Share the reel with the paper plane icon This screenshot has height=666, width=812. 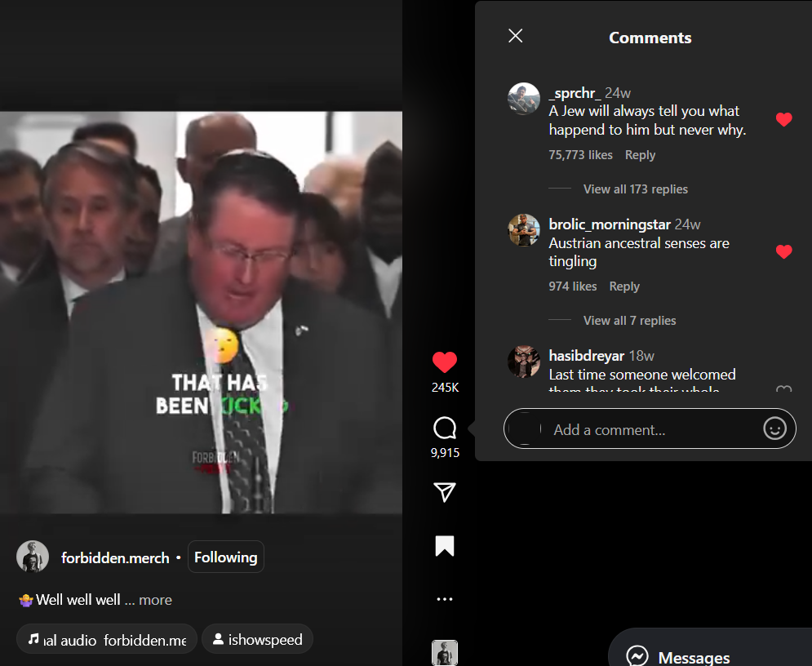tap(445, 492)
